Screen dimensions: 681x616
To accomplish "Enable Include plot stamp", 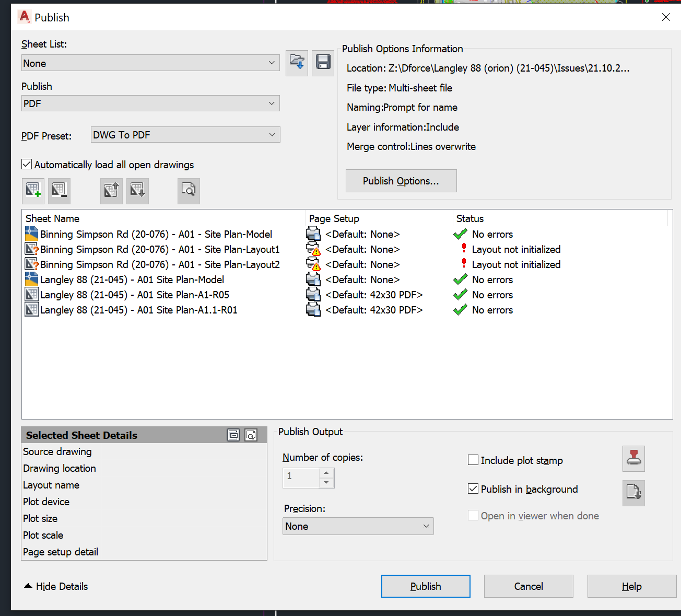I will 473,460.
